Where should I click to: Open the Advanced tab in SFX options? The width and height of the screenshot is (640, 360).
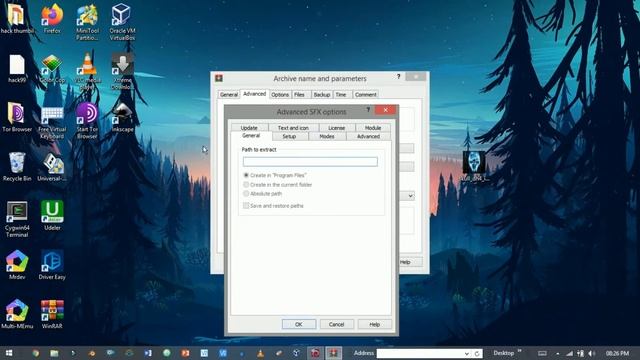(368, 136)
